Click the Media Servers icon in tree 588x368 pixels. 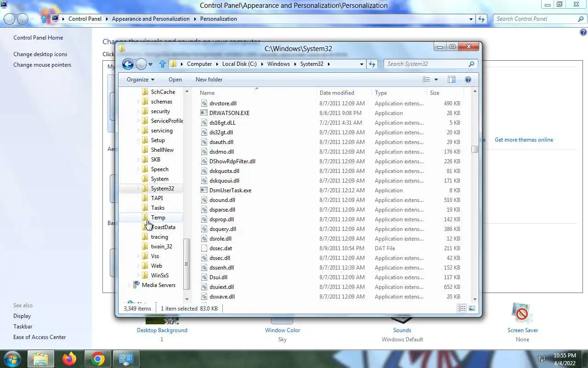pyautogui.click(x=136, y=285)
